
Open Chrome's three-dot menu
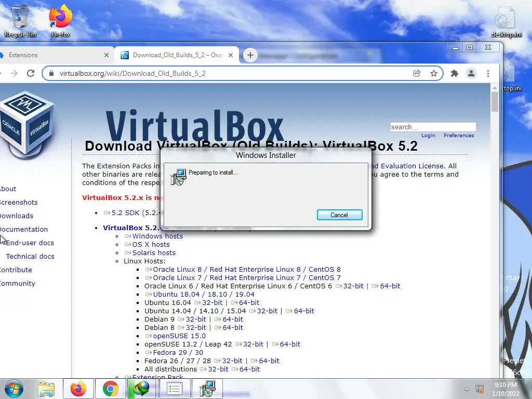[x=488, y=73]
